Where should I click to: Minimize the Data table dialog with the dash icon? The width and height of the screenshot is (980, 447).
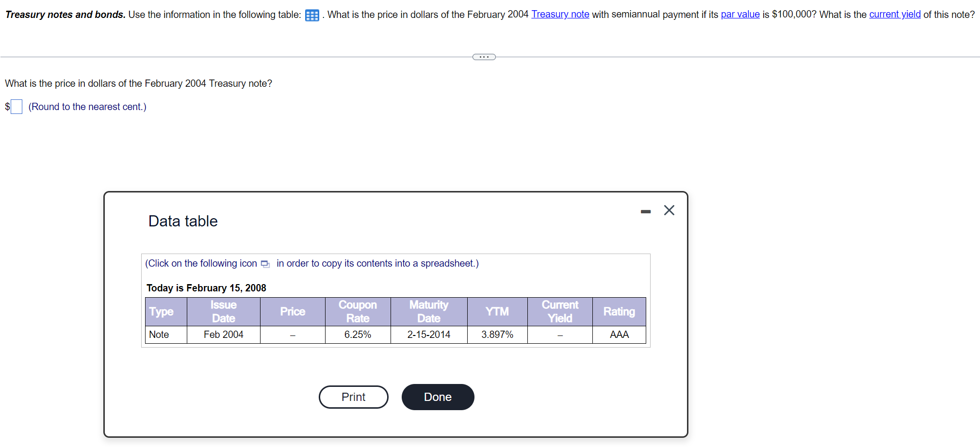tap(645, 211)
